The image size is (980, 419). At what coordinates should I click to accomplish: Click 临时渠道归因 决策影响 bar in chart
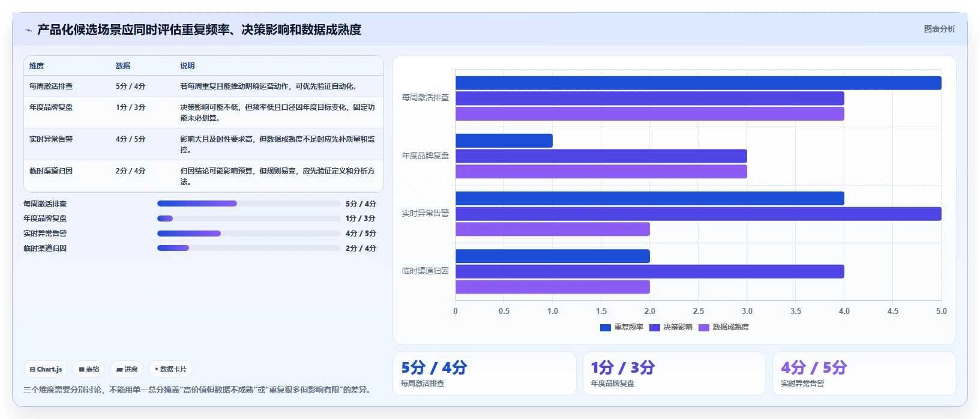pyautogui.click(x=650, y=271)
